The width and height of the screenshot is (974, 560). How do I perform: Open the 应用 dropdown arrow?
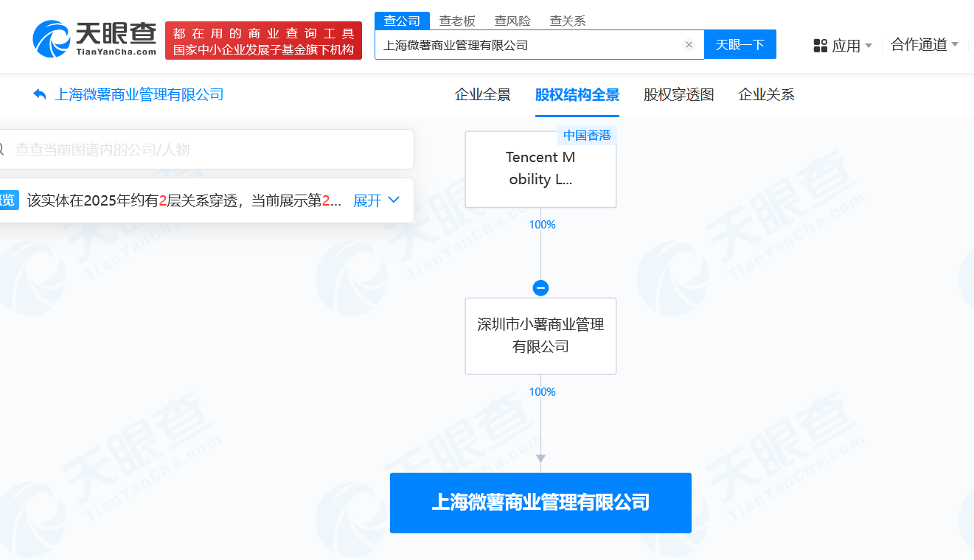[x=868, y=46]
